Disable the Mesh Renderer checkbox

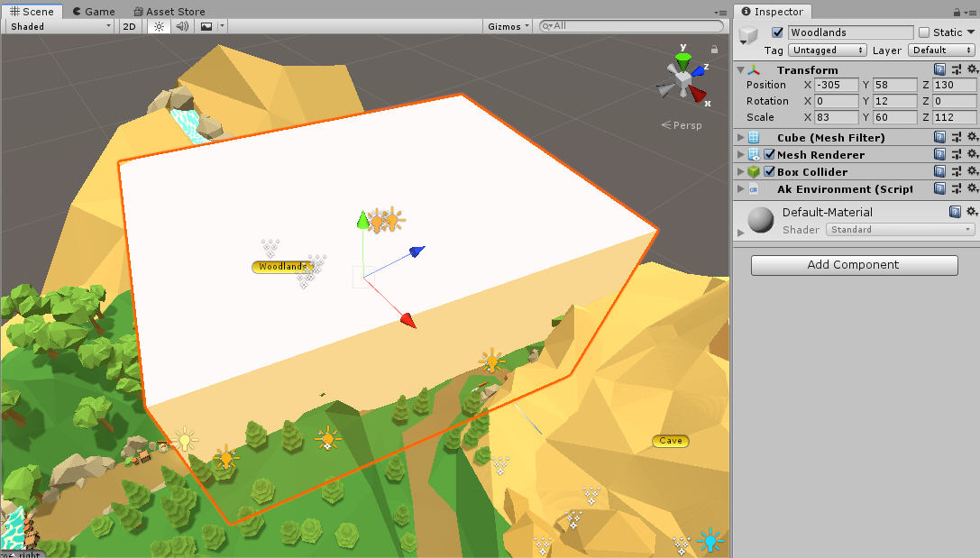point(769,154)
